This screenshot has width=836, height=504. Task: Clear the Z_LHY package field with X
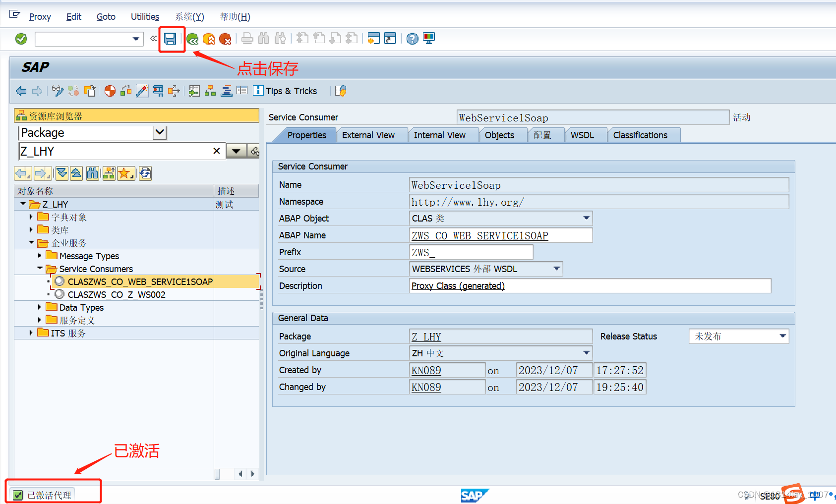(217, 151)
